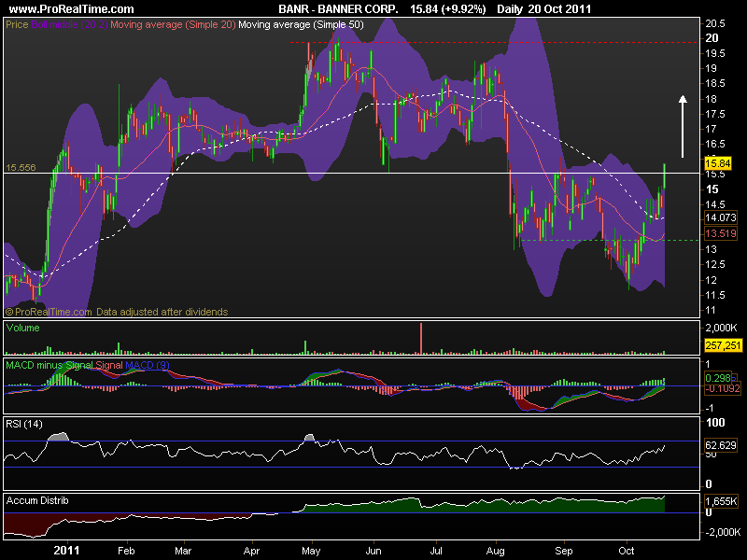Viewport: 747px width, 560px height.
Task: Click the 12.5 price axis label
Action: [x=715, y=264]
